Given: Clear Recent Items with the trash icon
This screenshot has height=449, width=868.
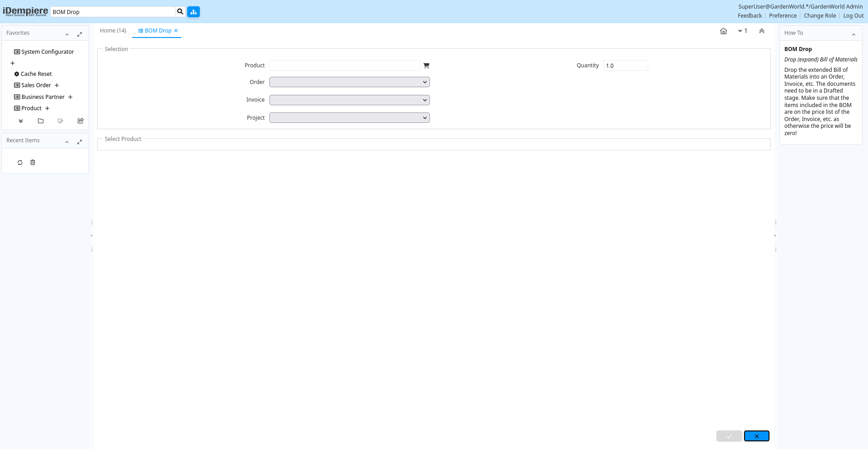Looking at the screenshot, I should point(33,163).
